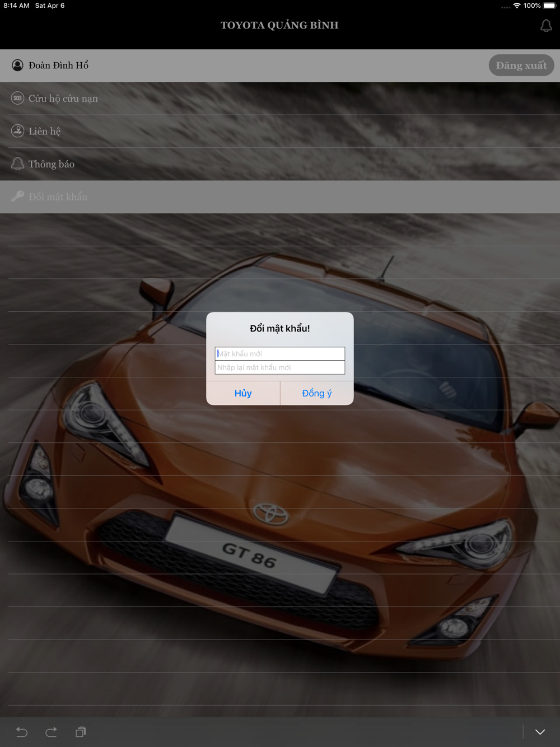Tap the 8:14 AM clock

[16, 6]
